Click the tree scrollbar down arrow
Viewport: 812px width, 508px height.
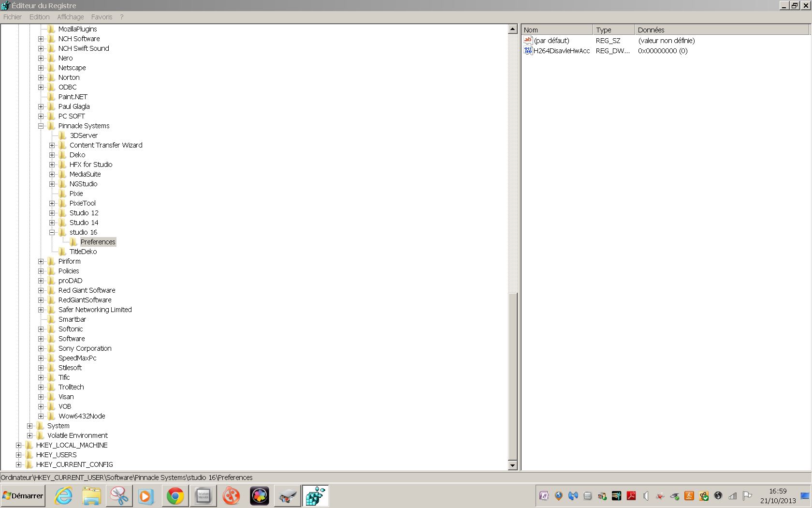[x=513, y=465]
